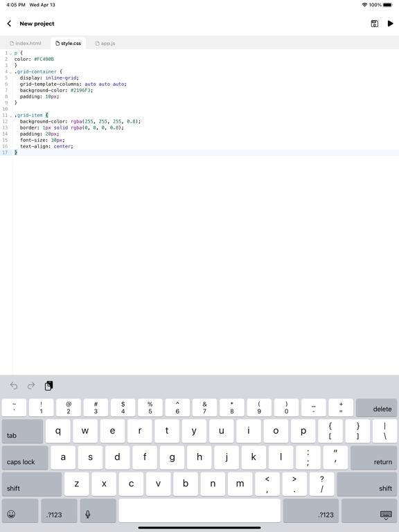Click the background-color value #2196F3
This screenshot has height=532, width=399.
click(x=82, y=90)
